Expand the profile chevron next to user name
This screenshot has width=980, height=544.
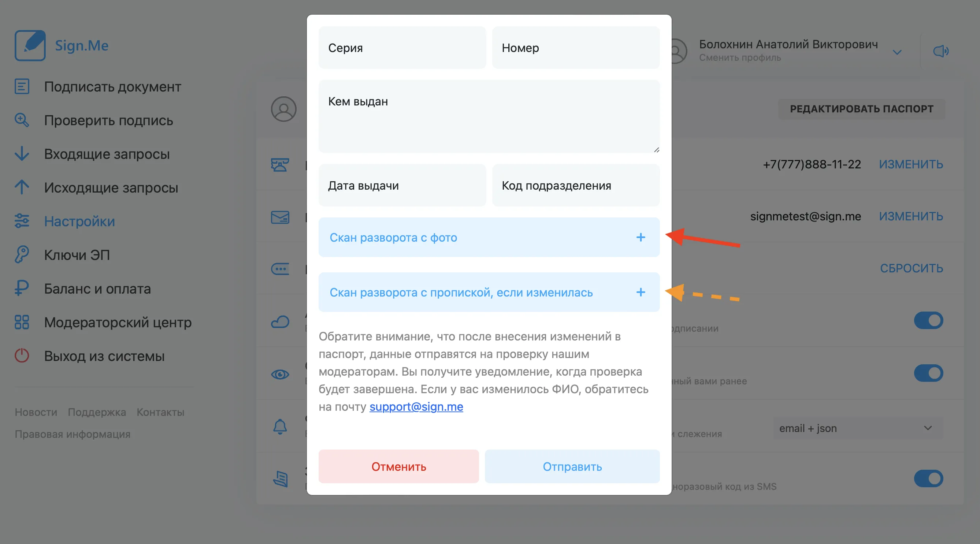click(897, 52)
